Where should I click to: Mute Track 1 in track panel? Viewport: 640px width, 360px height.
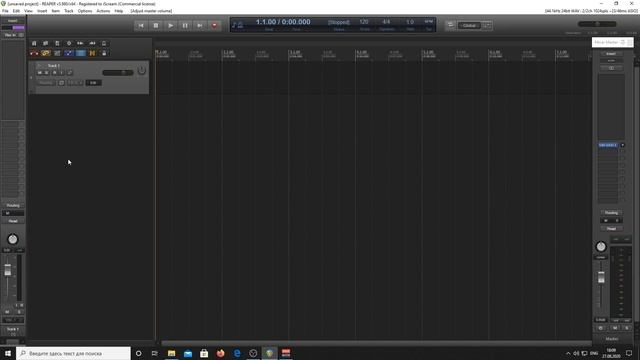pos(40,73)
